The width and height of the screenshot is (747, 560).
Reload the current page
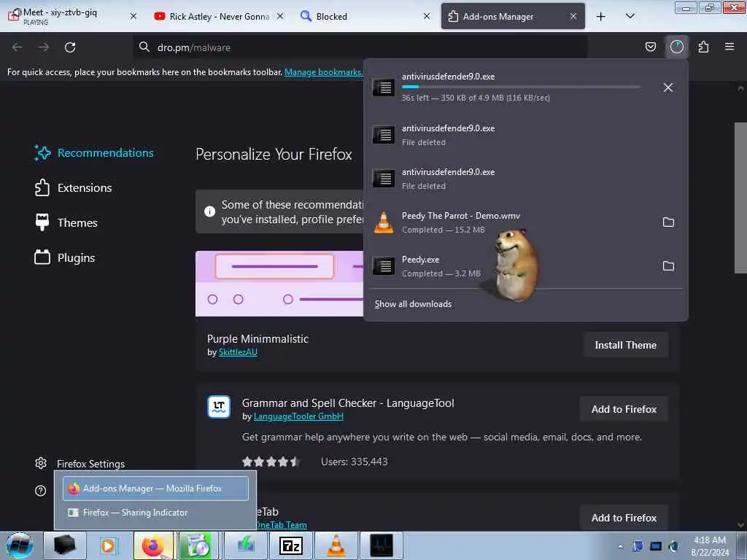coord(70,47)
